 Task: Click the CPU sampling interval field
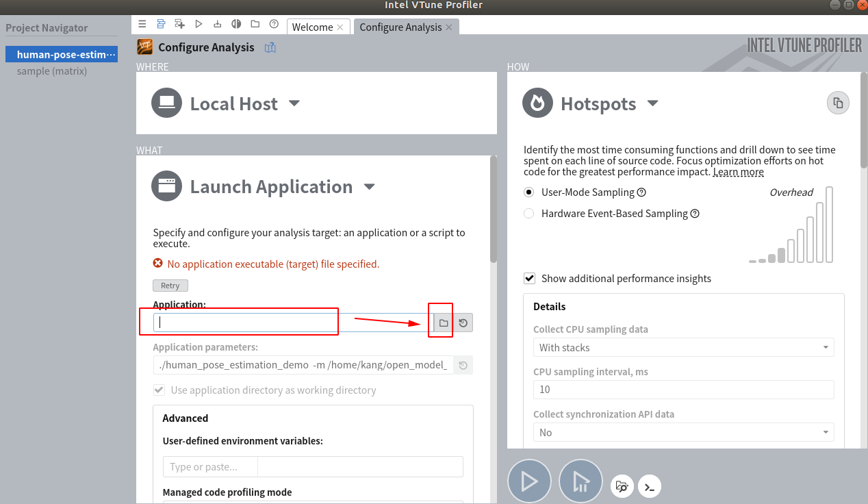(684, 390)
